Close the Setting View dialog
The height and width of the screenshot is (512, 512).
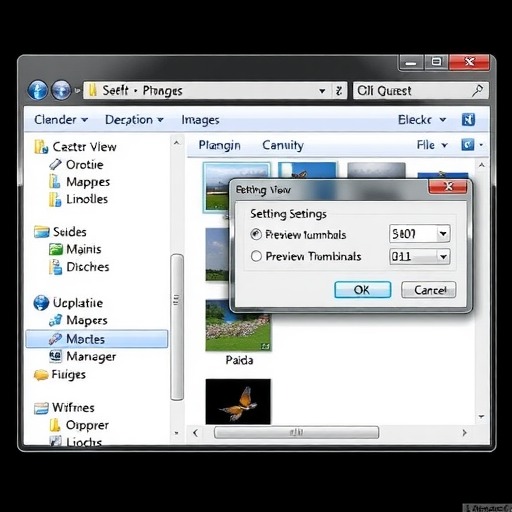(448, 186)
